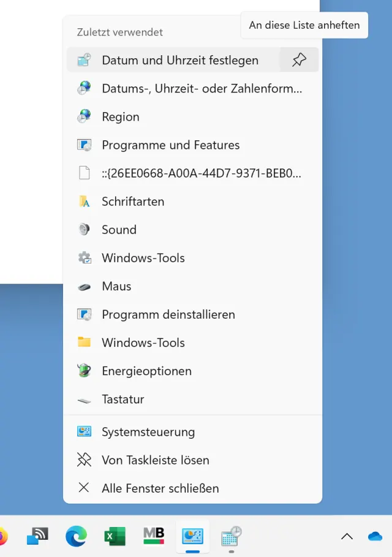Launch Systemsteuerung from the jump list
This screenshot has width=392, height=557.
(x=148, y=431)
